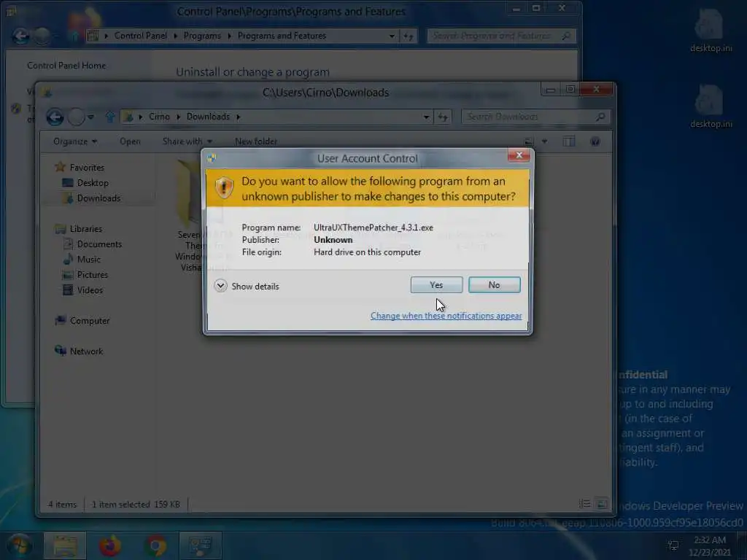
Task: Open the Share with menu
Action: point(187,141)
